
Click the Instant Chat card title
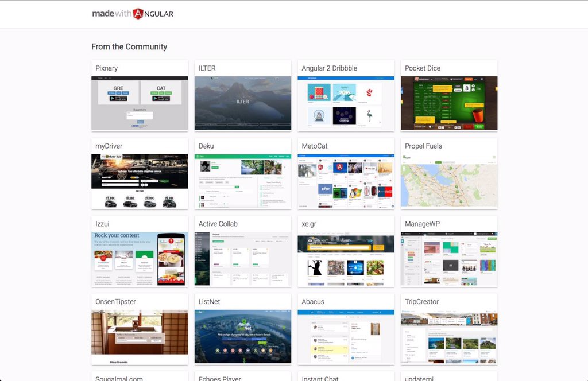pyautogui.click(x=320, y=378)
